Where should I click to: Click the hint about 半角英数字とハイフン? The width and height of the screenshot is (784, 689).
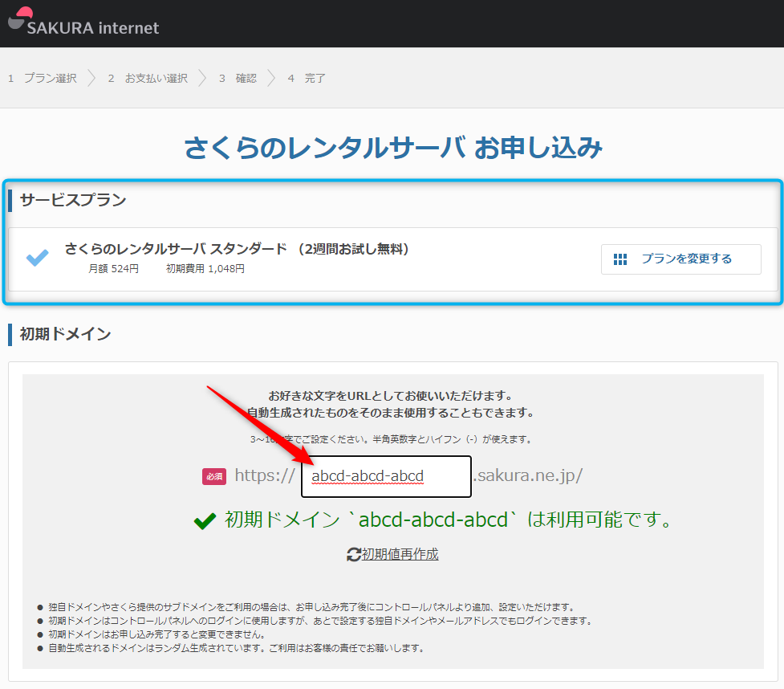[x=392, y=439]
